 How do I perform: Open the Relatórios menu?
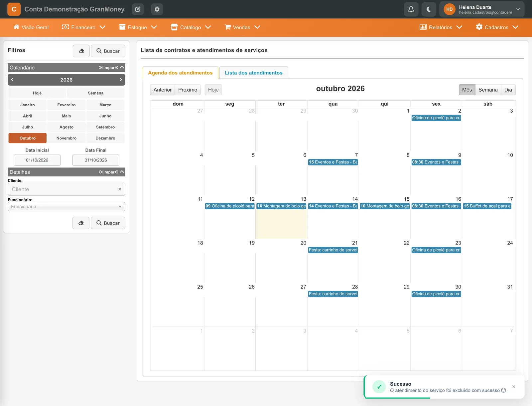click(x=441, y=27)
